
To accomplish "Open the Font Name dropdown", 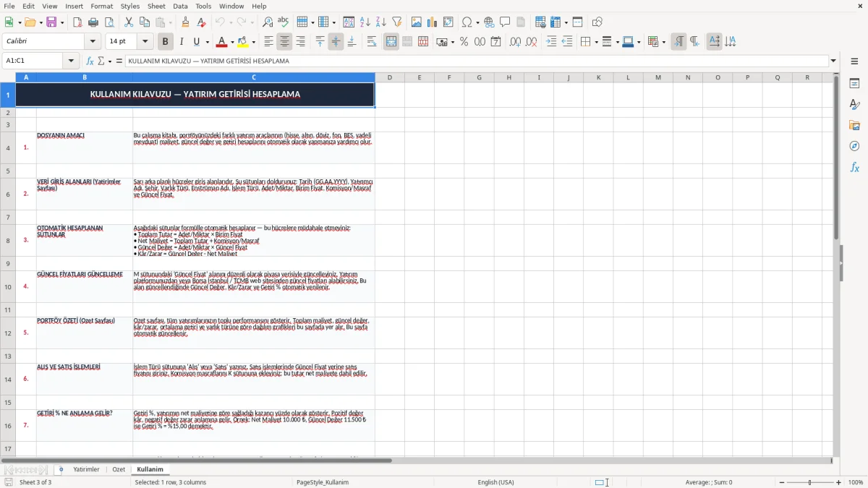I will [92, 42].
